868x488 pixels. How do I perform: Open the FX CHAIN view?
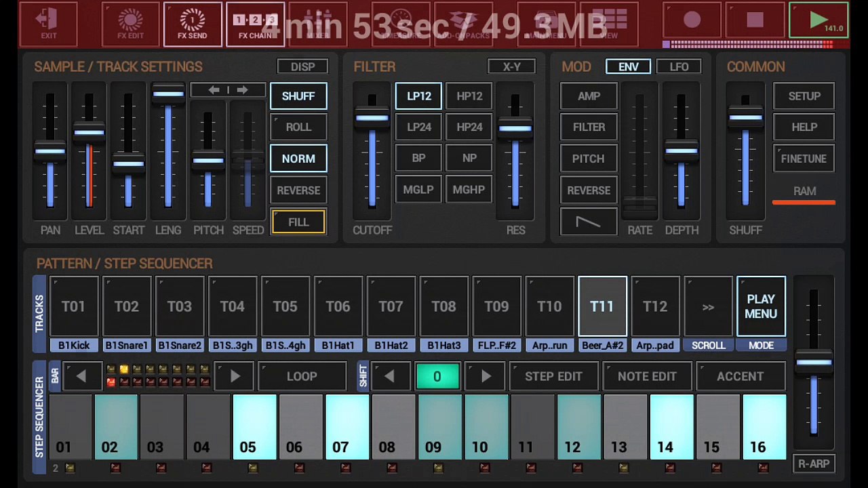[255, 24]
